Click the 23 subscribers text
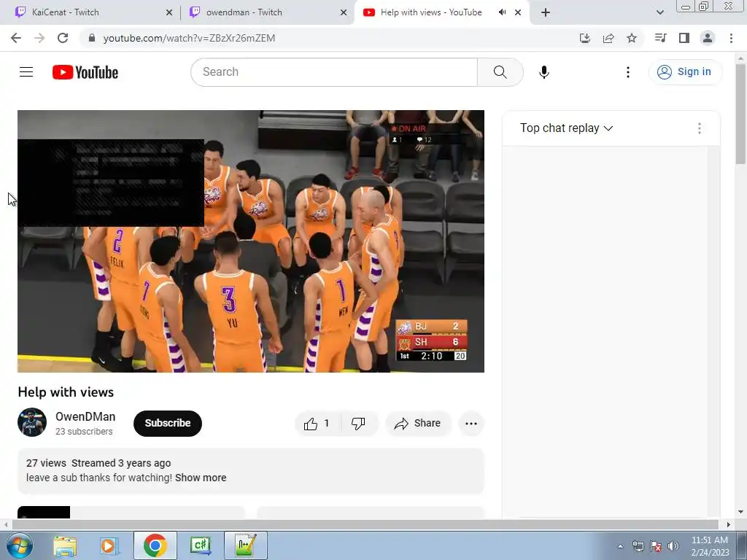 (x=84, y=432)
